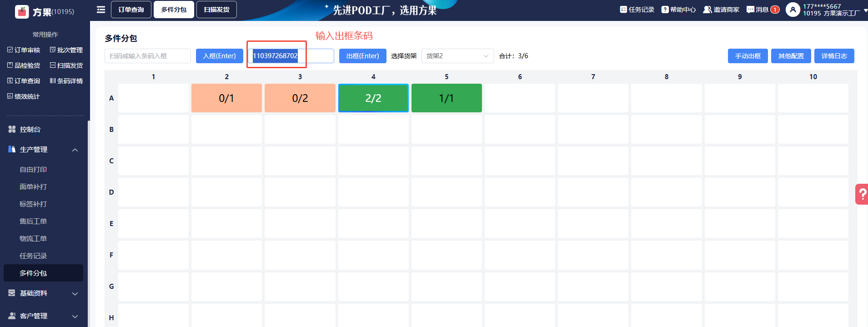Viewport: 868px width, 327px height.
Task: Open 任务记录 icon in top bar
Action: (623, 10)
